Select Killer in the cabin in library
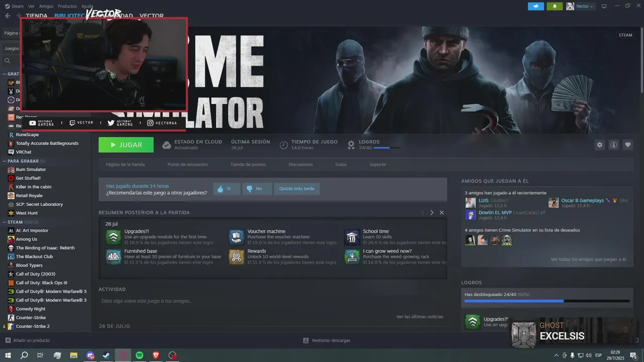Screen dimensions: 644x362 click(34, 187)
